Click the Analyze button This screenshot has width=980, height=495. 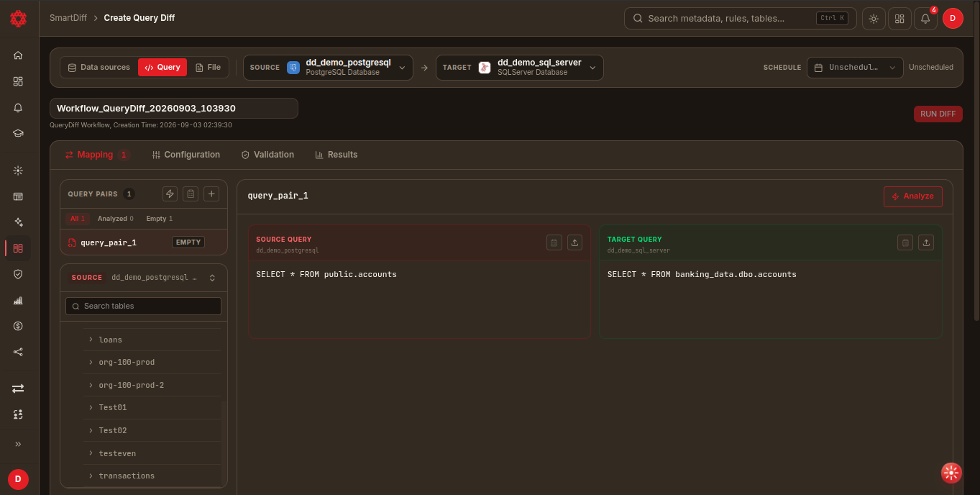912,196
